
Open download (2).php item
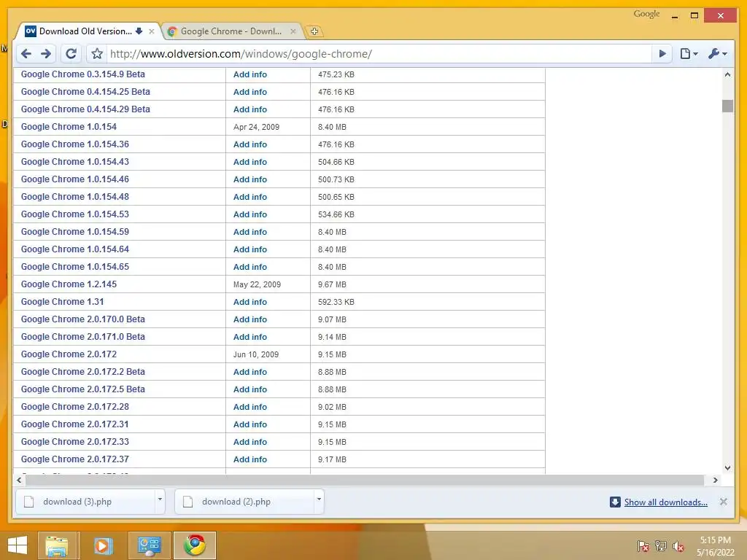click(x=244, y=502)
